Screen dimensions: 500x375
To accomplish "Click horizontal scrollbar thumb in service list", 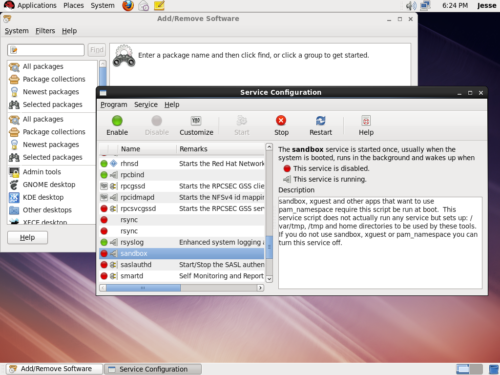I will [x=143, y=288].
